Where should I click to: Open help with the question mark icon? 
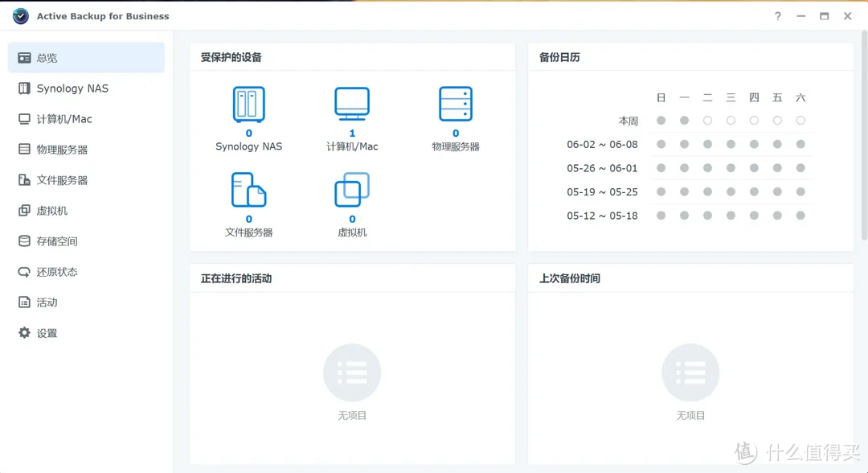point(777,15)
